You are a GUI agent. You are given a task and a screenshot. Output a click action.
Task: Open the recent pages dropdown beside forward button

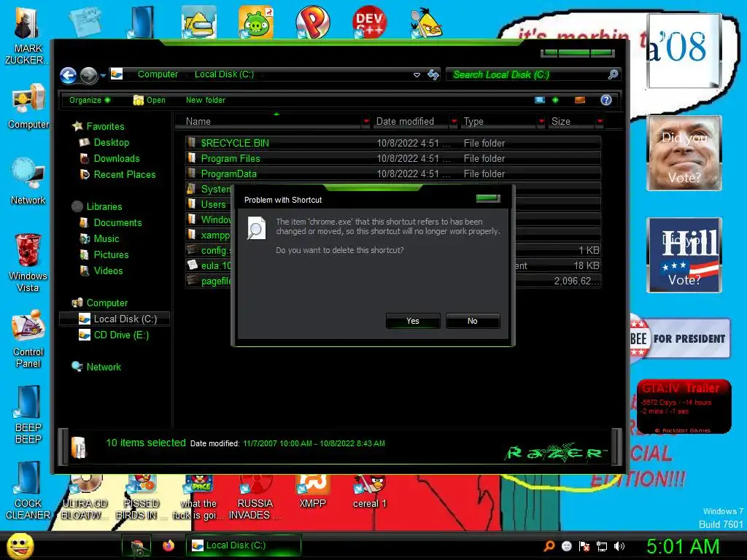click(x=103, y=75)
